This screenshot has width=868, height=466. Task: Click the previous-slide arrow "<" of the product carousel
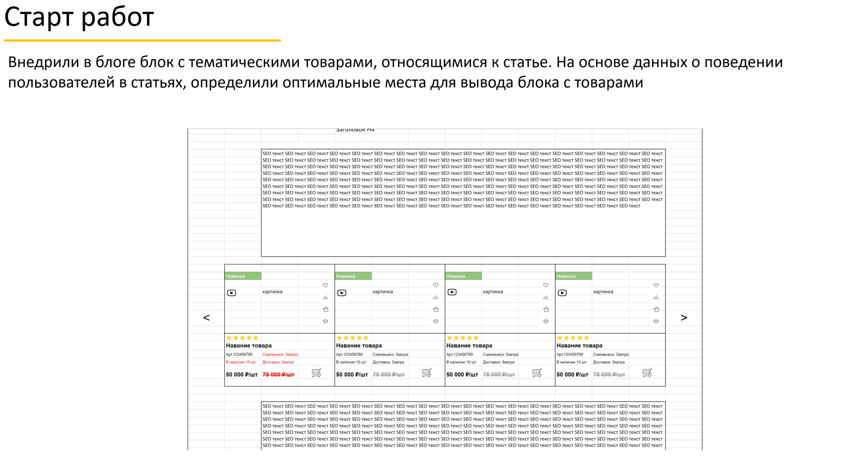click(x=206, y=318)
